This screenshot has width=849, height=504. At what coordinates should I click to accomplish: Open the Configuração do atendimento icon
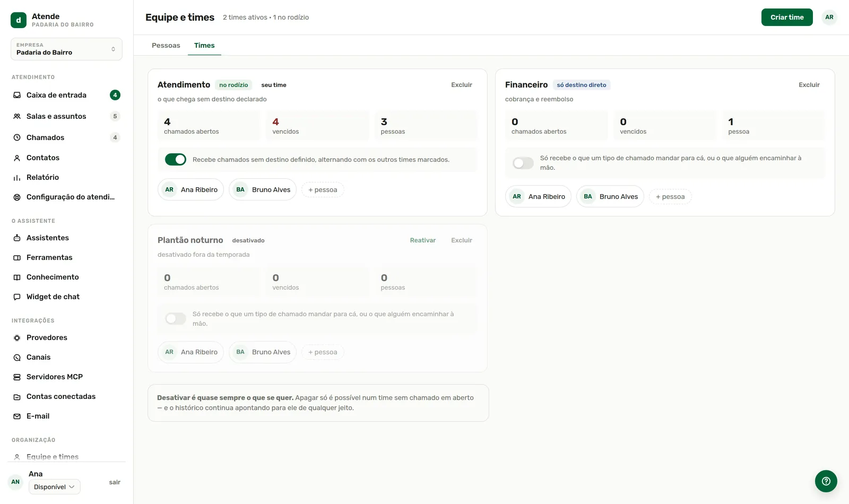coord(17,197)
